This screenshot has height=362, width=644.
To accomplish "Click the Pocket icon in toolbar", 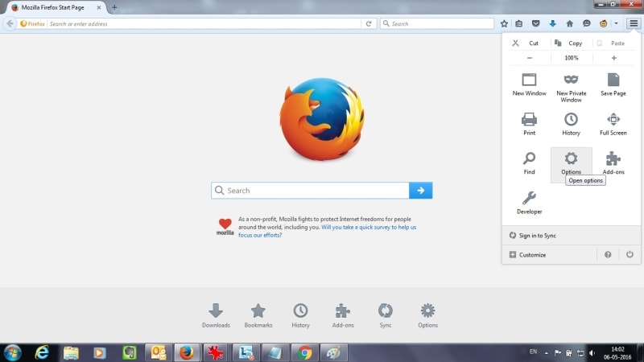I will pos(535,24).
